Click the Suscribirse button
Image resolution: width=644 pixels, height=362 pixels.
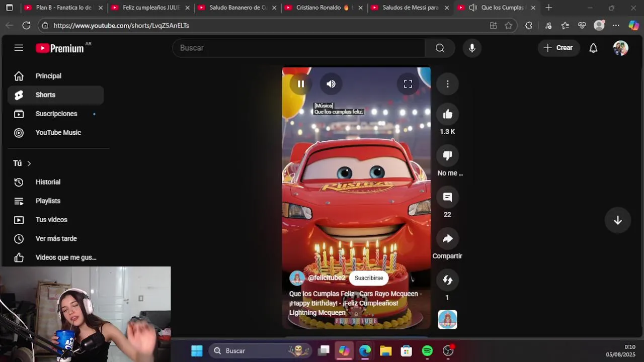tap(369, 278)
